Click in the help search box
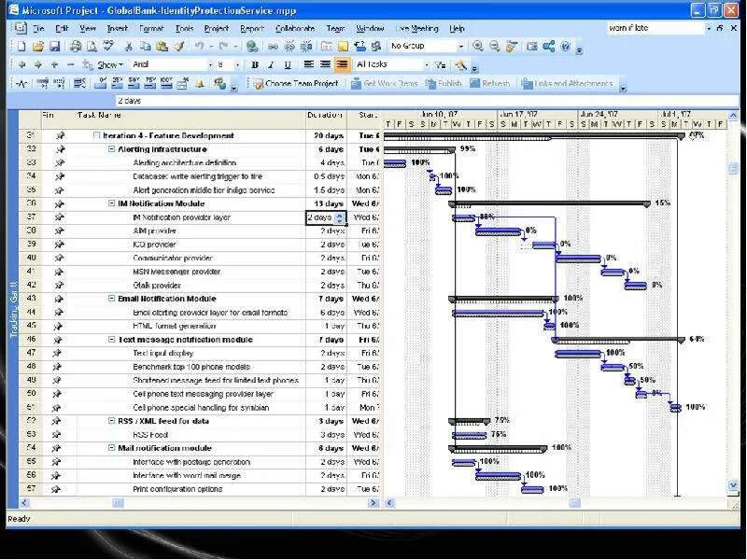 click(x=655, y=29)
